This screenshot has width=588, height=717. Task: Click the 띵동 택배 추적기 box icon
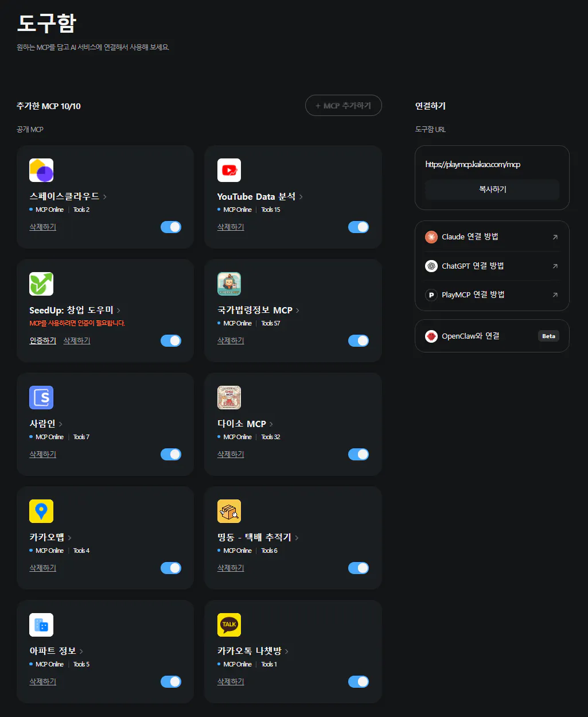pyautogui.click(x=229, y=511)
